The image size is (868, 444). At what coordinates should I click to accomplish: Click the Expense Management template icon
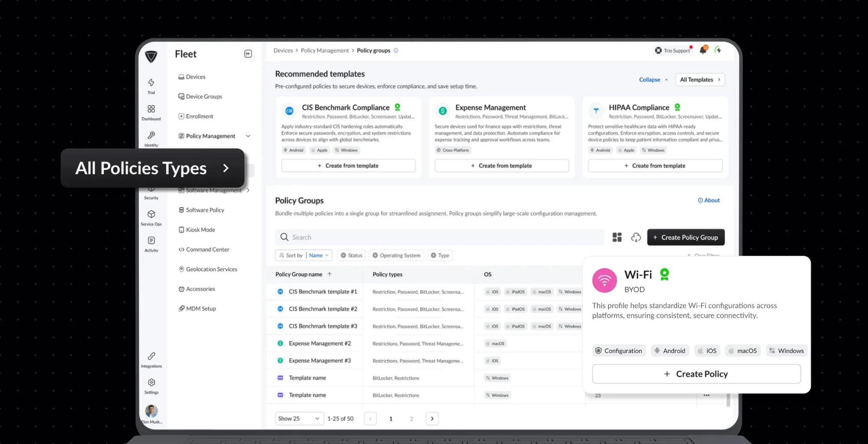(x=443, y=111)
